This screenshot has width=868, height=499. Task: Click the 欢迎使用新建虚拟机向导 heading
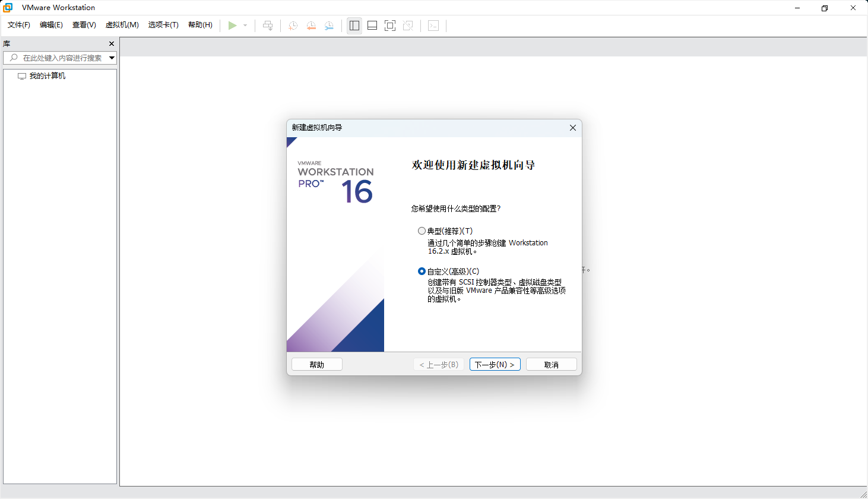(473, 165)
